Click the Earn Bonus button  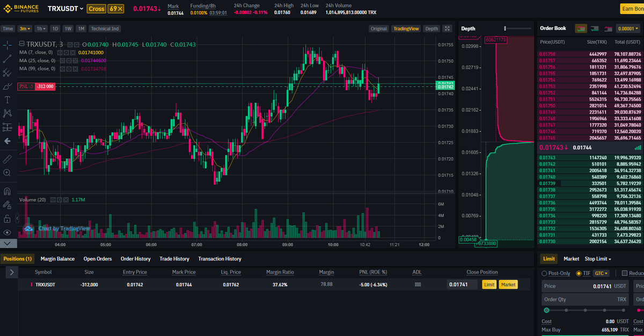(632, 9)
